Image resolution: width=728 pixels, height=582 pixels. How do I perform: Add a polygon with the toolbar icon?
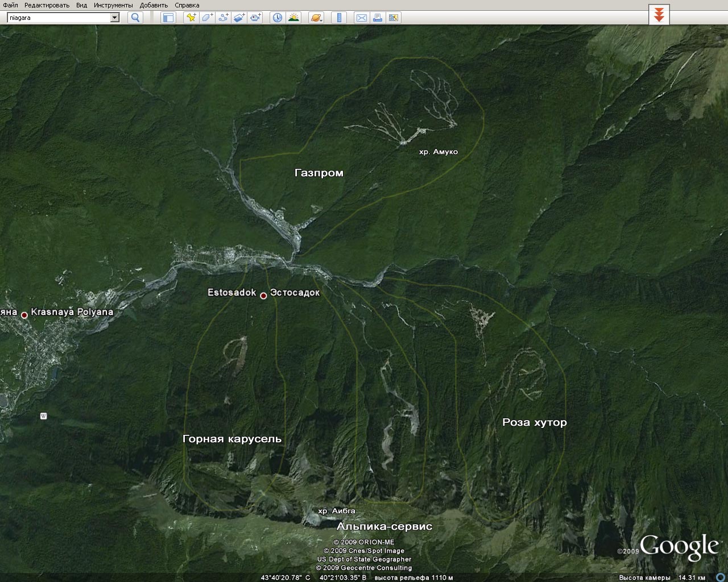click(x=207, y=18)
